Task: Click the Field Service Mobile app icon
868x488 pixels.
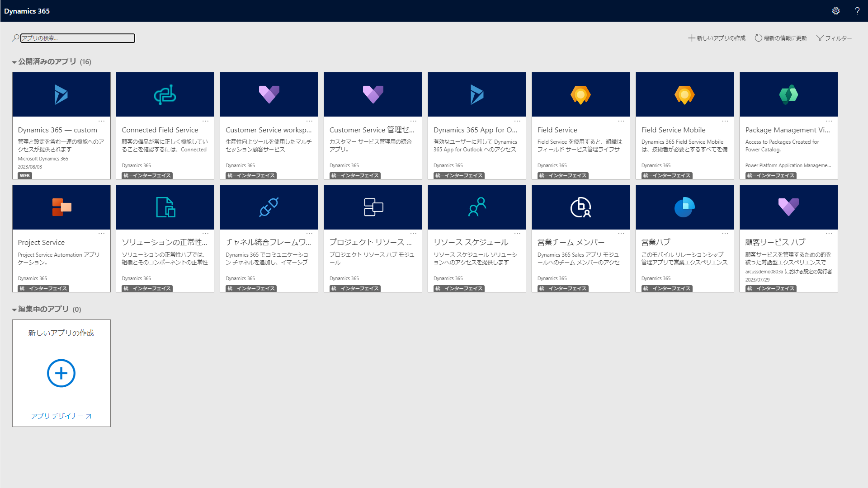Action: coord(684,94)
